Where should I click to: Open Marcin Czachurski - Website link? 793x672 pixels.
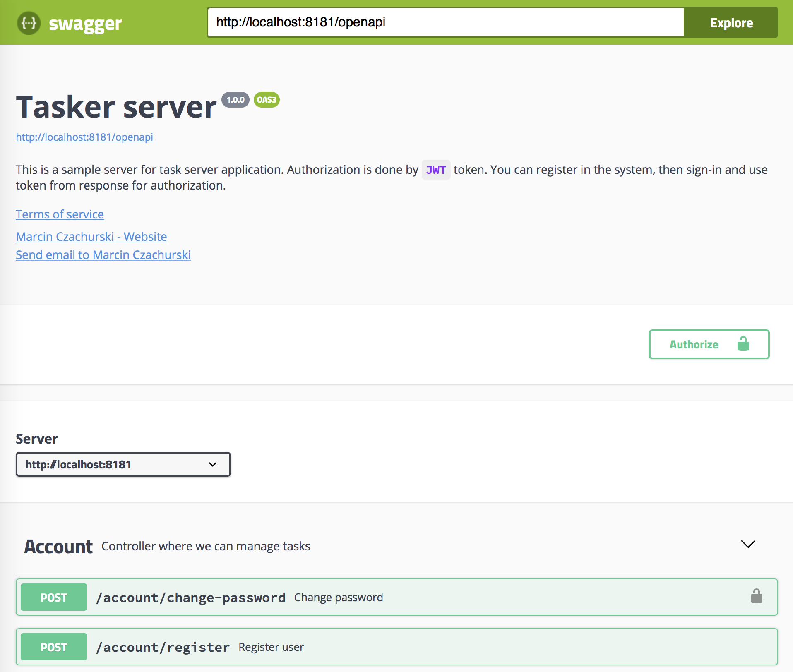point(91,237)
